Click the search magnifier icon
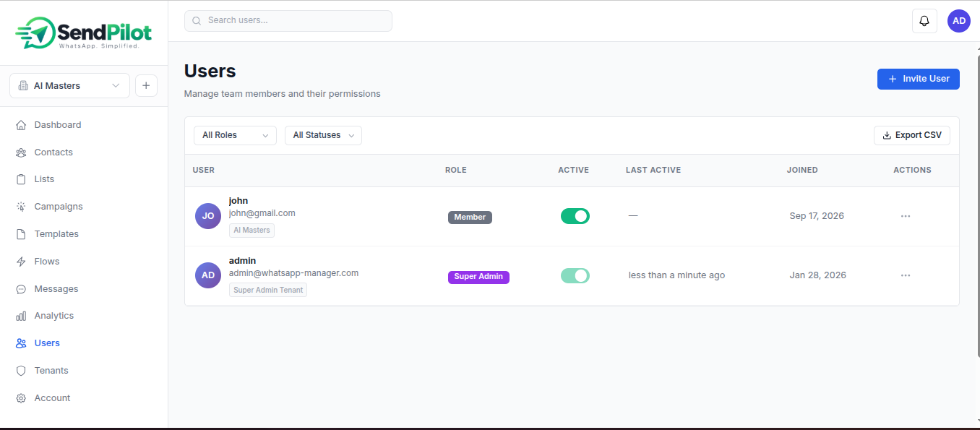 197,21
